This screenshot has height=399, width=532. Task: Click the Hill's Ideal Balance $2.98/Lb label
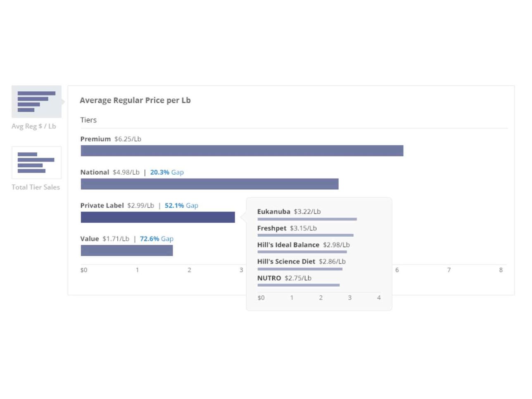(x=303, y=245)
